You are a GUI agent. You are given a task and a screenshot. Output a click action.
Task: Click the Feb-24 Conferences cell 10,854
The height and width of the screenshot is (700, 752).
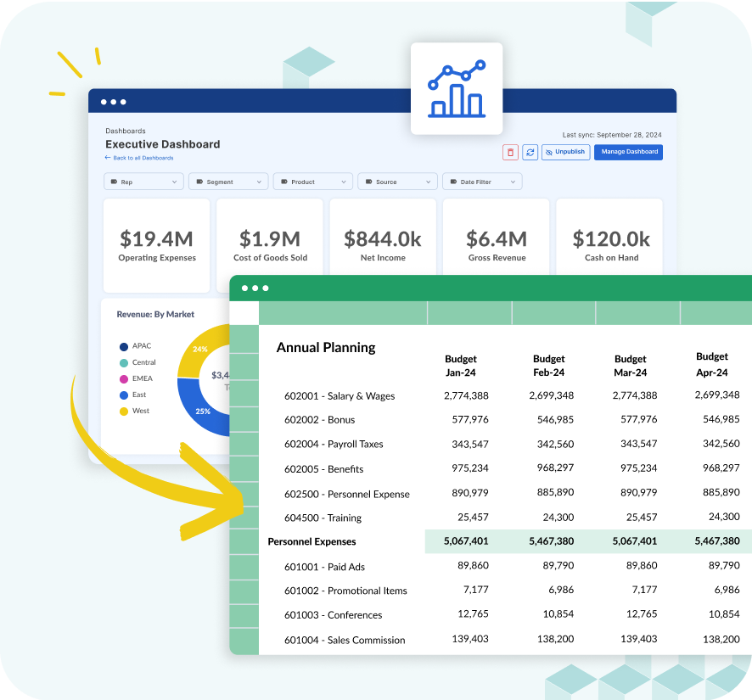(x=558, y=614)
